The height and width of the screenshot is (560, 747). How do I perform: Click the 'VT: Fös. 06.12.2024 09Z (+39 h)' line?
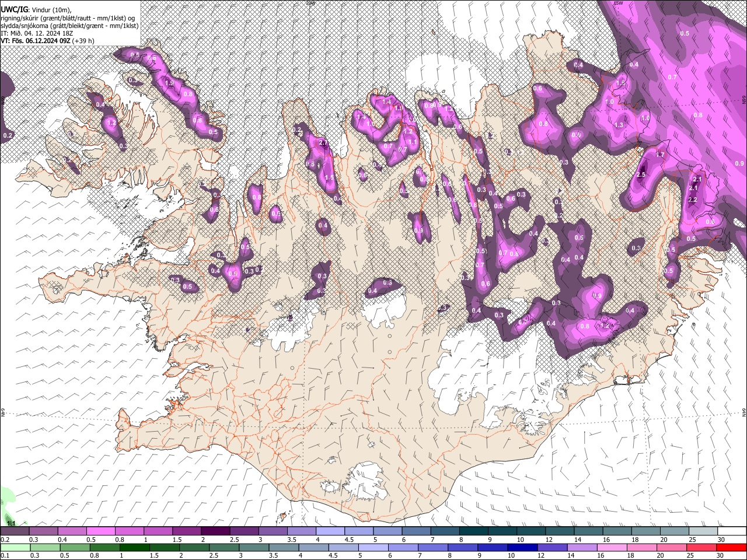click(x=47, y=41)
